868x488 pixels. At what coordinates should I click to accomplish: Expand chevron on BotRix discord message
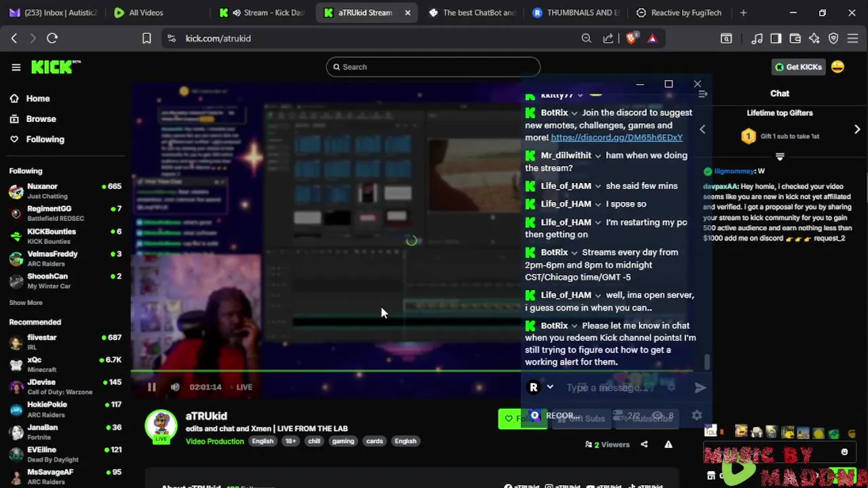pos(574,113)
